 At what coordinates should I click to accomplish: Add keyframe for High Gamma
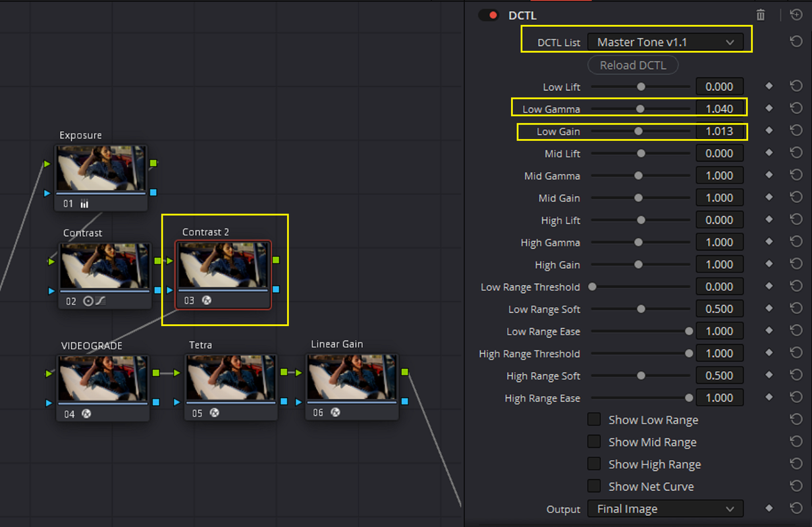[x=769, y=242]
